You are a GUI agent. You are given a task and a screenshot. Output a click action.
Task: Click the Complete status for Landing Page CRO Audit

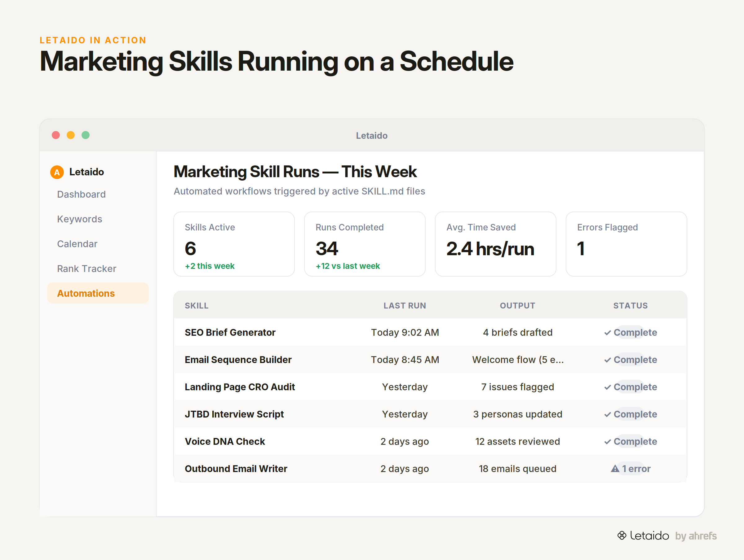point(631,387)
